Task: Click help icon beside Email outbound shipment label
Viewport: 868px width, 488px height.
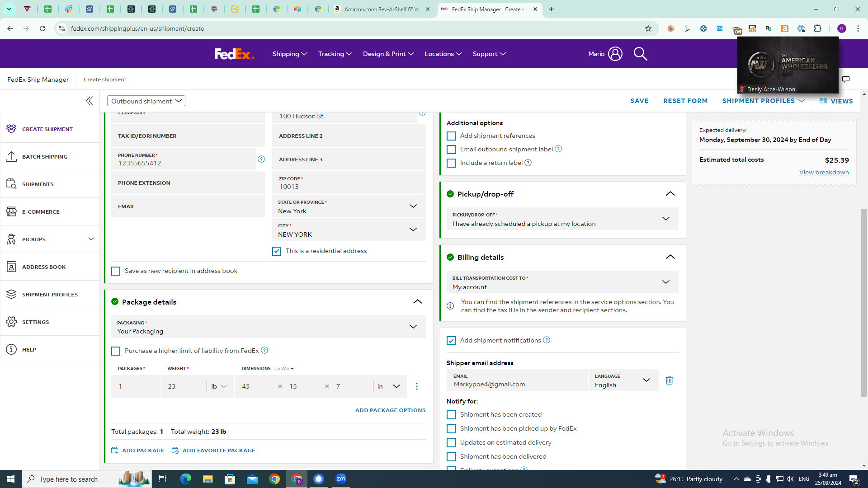Action: click(558, 149)
